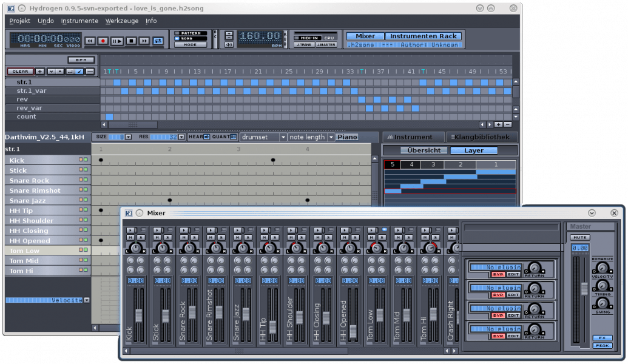Switch to SONG mode
The width and height of the screenshot is (628, 364).
[191, 38]
